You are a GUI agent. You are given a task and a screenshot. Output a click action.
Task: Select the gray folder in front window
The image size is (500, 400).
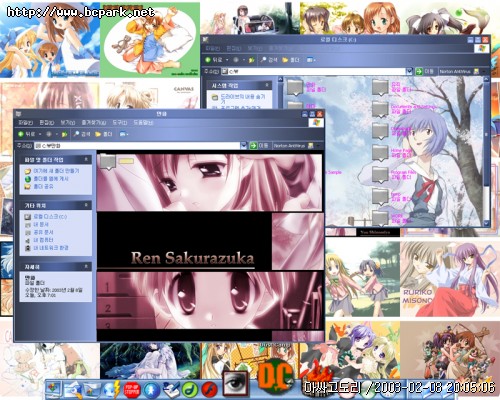point(108,162)
